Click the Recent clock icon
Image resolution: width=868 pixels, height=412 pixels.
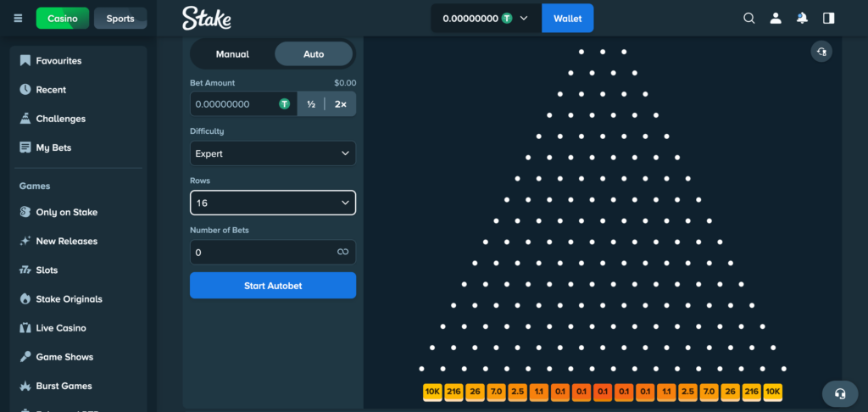tap(25, 89)
